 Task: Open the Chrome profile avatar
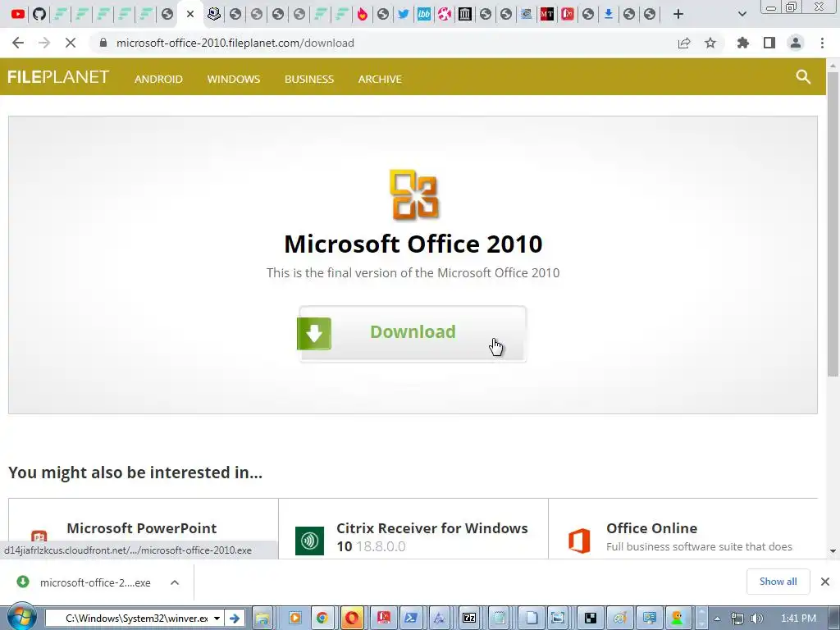796,43
